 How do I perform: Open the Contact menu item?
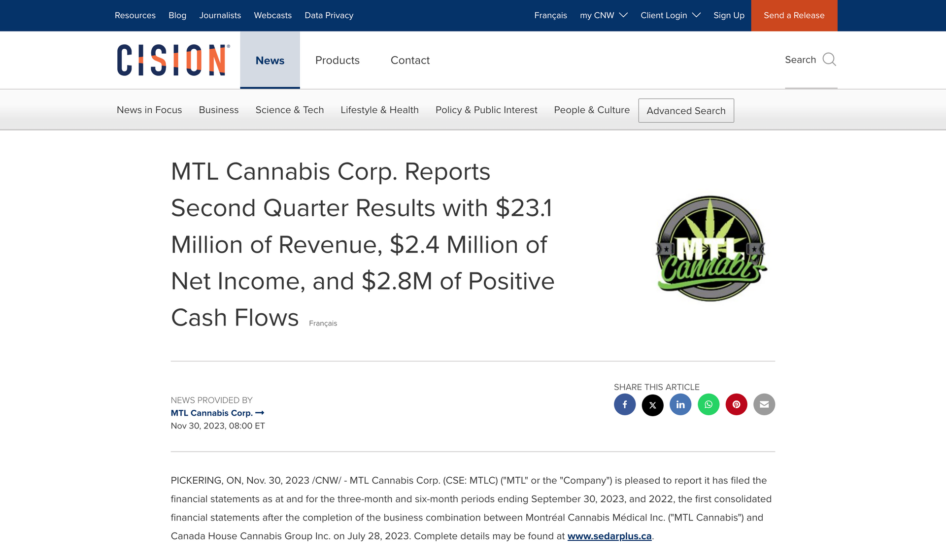[x=410, y=60]
